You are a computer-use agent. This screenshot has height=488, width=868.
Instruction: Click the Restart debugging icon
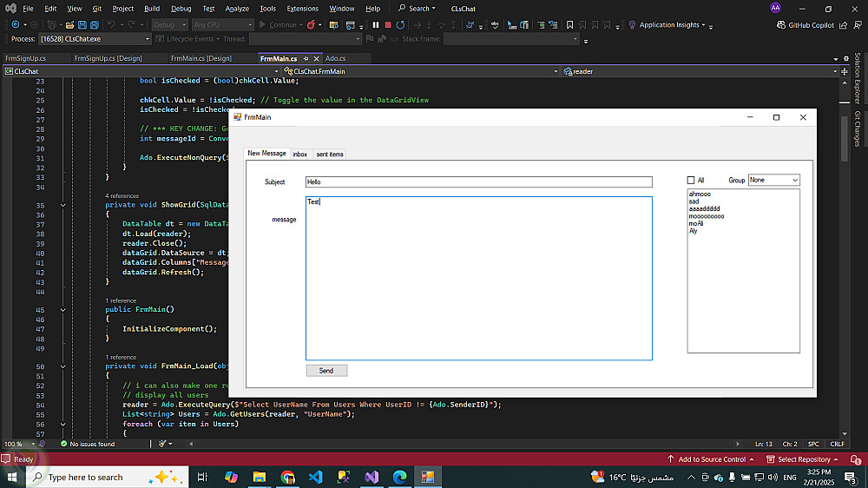click(x=399, y=25)
